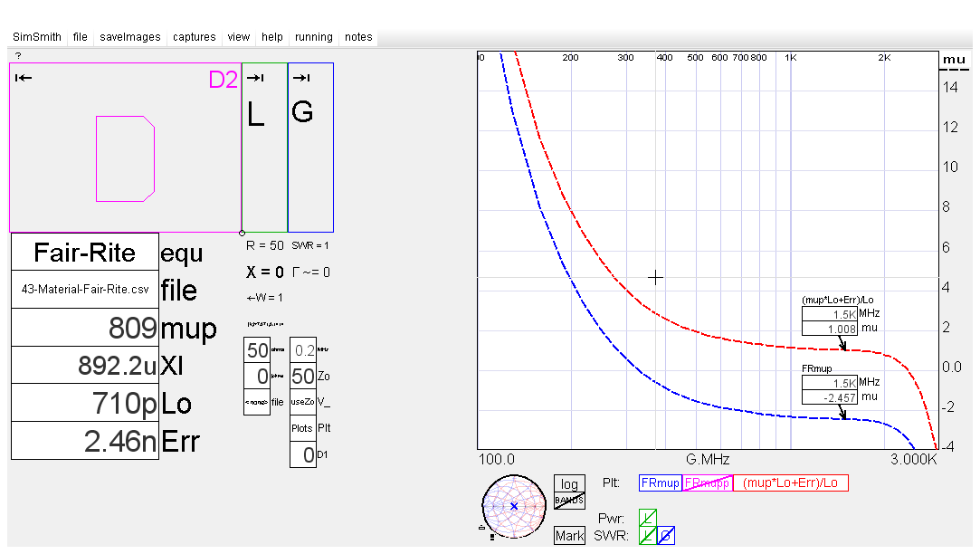Click the mup value field showing 809
Screen dimensions: 980x554
tap(85, 328)
